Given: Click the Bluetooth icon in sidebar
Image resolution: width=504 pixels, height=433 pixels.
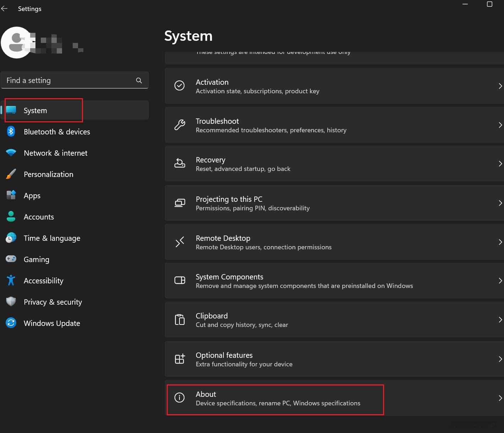Looking at the screenshot, I should click(11, 132).
